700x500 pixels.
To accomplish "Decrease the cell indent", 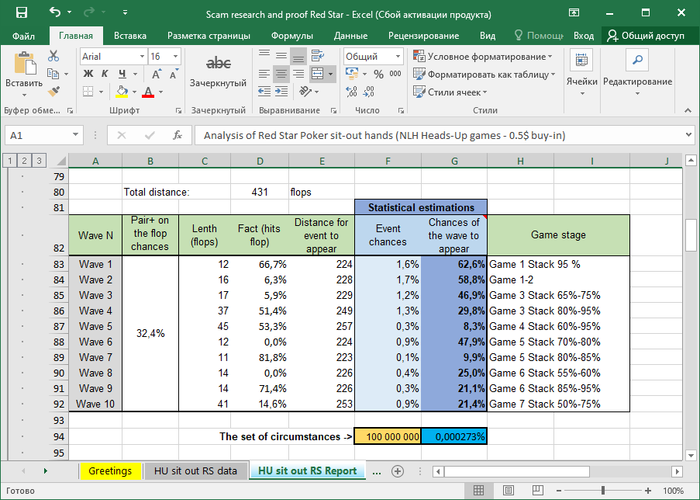I will coord(264,92).
